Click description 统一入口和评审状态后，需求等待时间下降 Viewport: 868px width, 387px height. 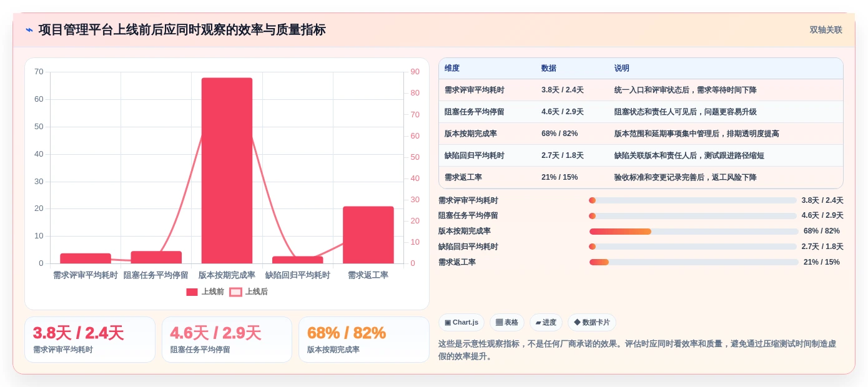pos(686,90)
